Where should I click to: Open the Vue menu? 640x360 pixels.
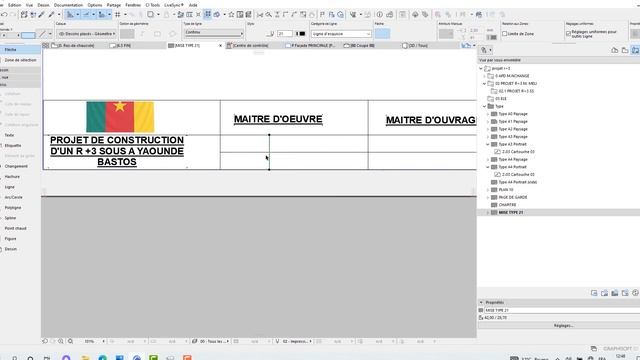point(29,5)
